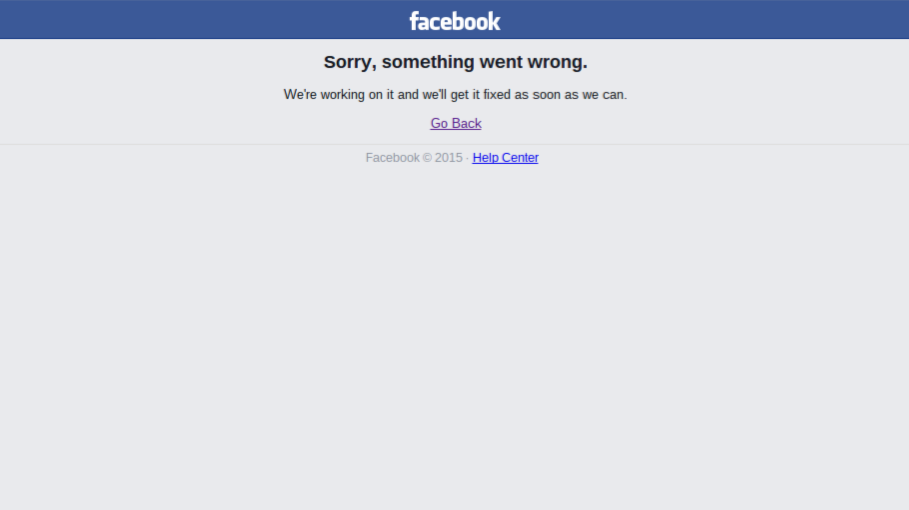This screenshot has height=510, width=909.
Task: Click blue header bar left of logo
Action: (203, 19)
